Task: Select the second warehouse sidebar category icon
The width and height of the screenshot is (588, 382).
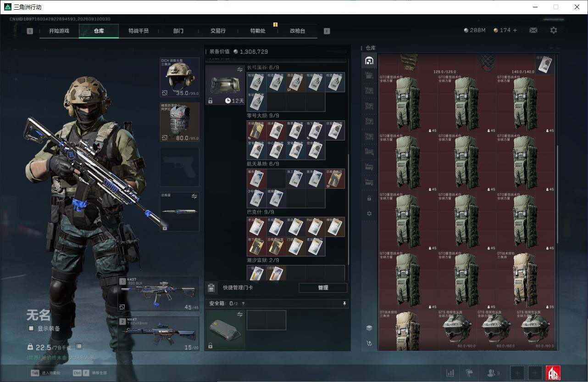Action: coord(369,75)
